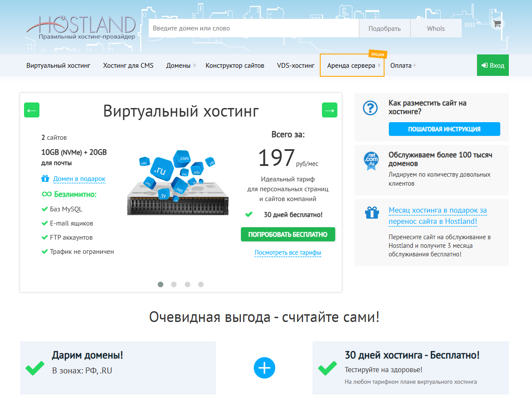Click the Hostland logo
This screenshot has height=406, width=532.
tap(81, 28)
